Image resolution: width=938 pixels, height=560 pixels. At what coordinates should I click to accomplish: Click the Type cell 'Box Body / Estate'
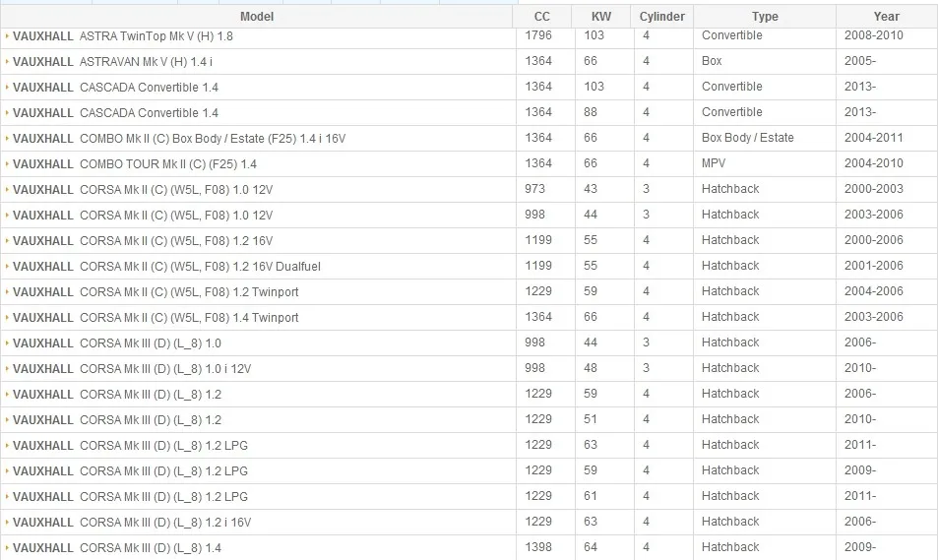point(748,138)
